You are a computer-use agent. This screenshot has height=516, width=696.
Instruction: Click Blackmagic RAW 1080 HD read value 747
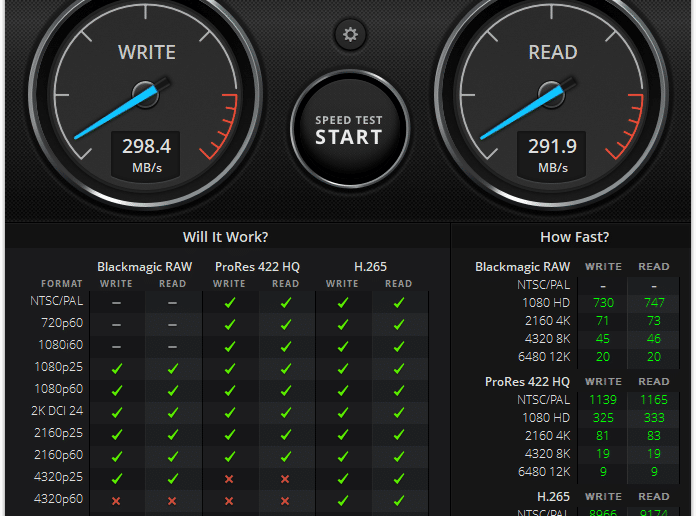click(x=654, y=303)
